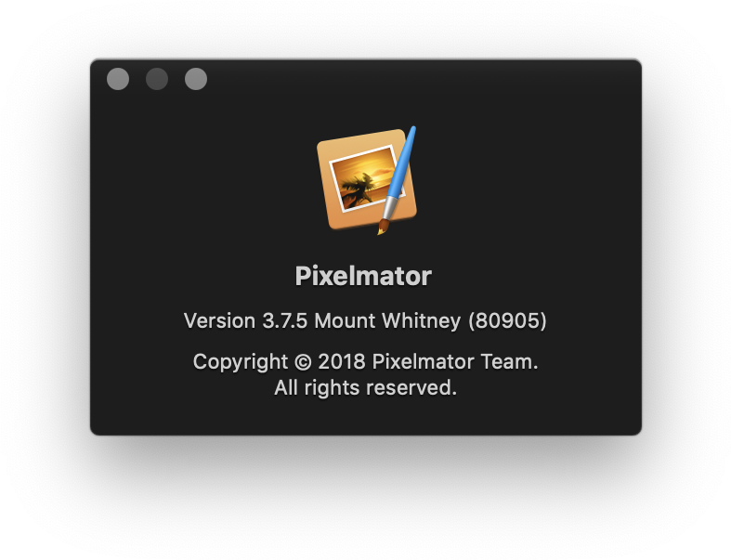Click the Pixelmator app icon
This screenshot has width=731, height=560.
(367, 180)
